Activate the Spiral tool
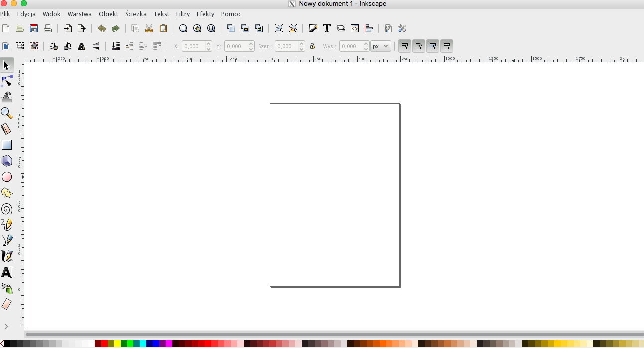644x348 pixels. [x=7, y=209]
